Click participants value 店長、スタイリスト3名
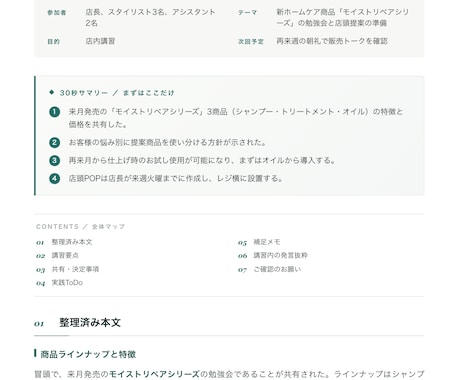 point(150,18)
